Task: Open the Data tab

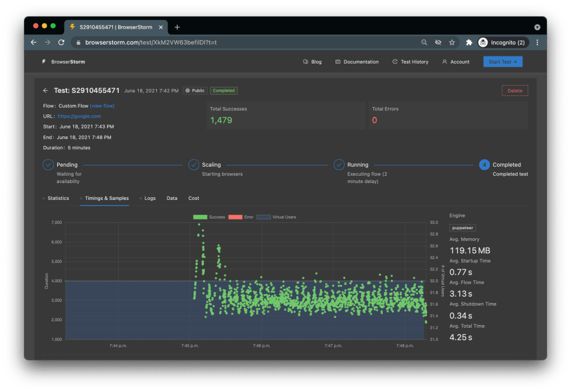Action: click(172, 198)
